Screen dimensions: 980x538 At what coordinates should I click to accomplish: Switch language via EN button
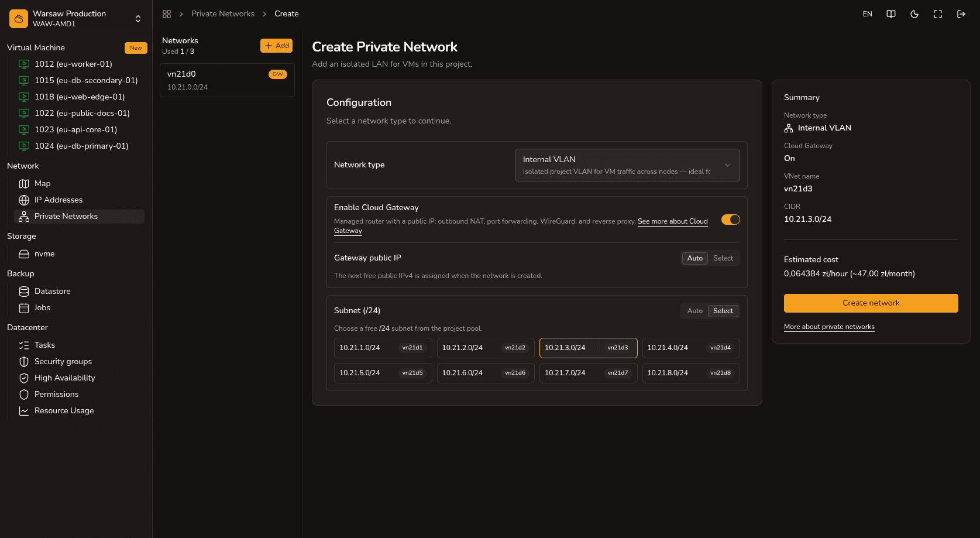point(868,14)
